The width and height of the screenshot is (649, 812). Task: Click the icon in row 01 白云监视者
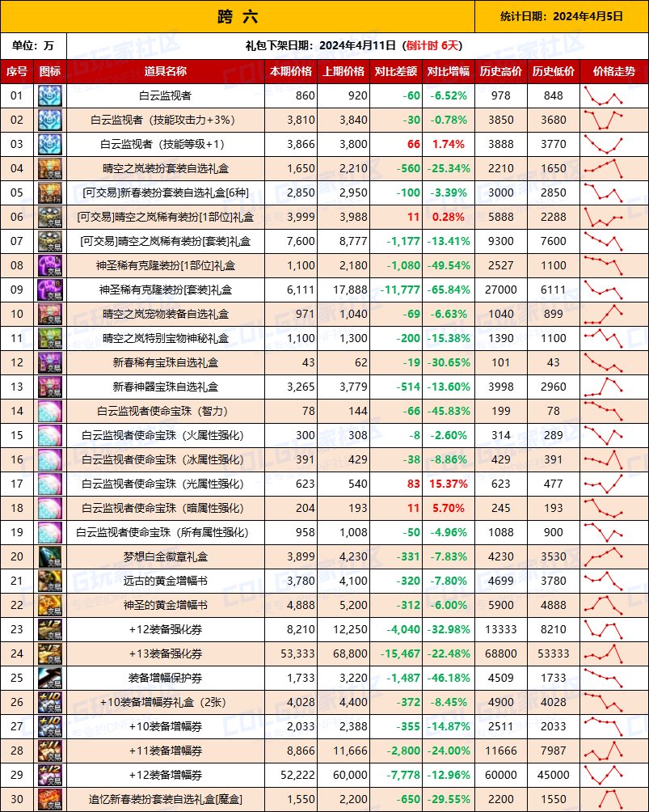coord(50,95)
